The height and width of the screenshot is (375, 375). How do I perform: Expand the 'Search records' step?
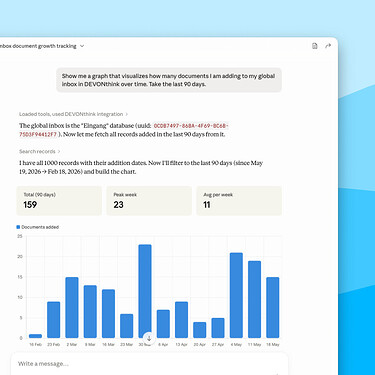click(40, 151)
